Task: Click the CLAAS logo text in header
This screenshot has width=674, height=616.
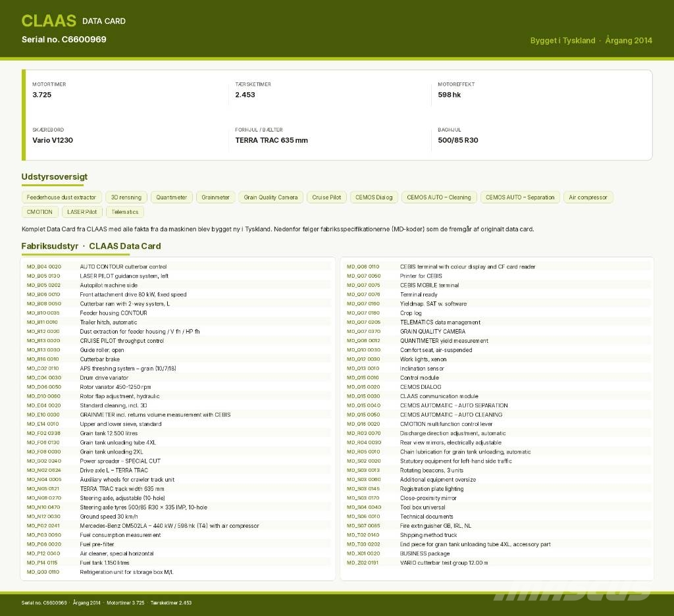Action: click(x=49, y=20)
